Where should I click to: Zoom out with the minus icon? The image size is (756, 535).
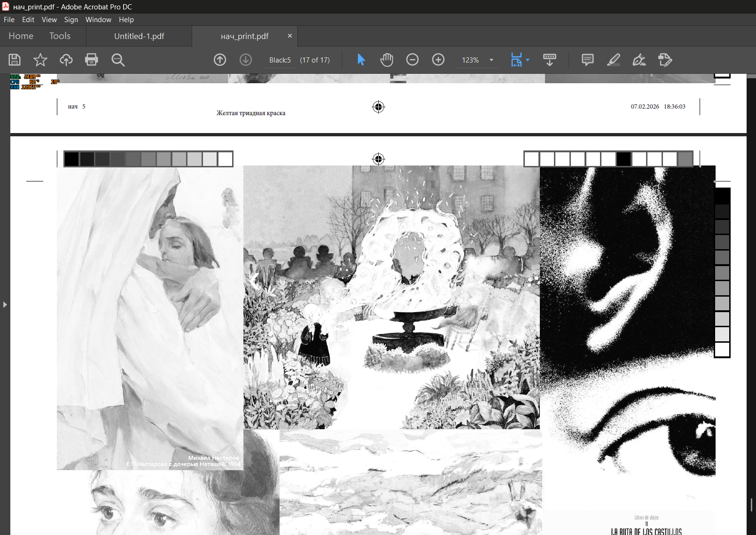[x=413, y=60]
